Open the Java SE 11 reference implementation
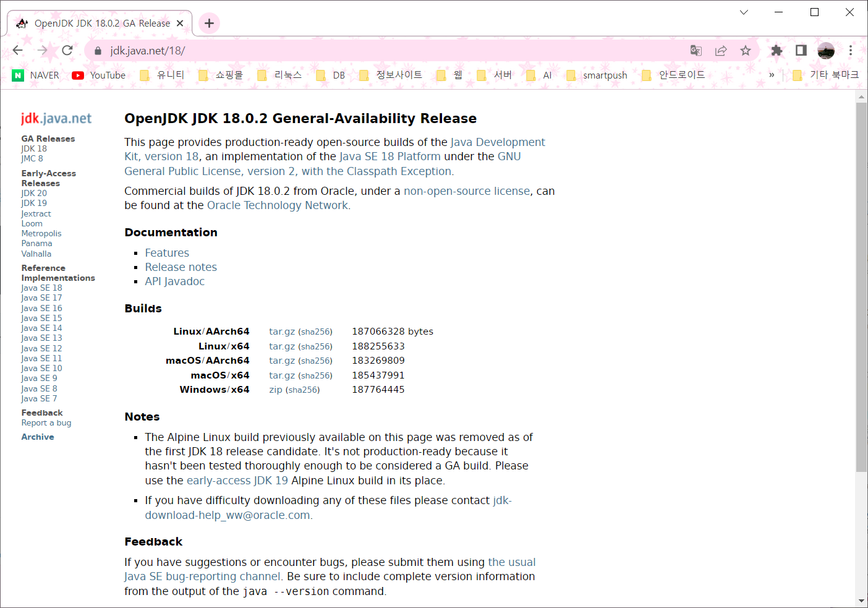 [x=41, y=358]
